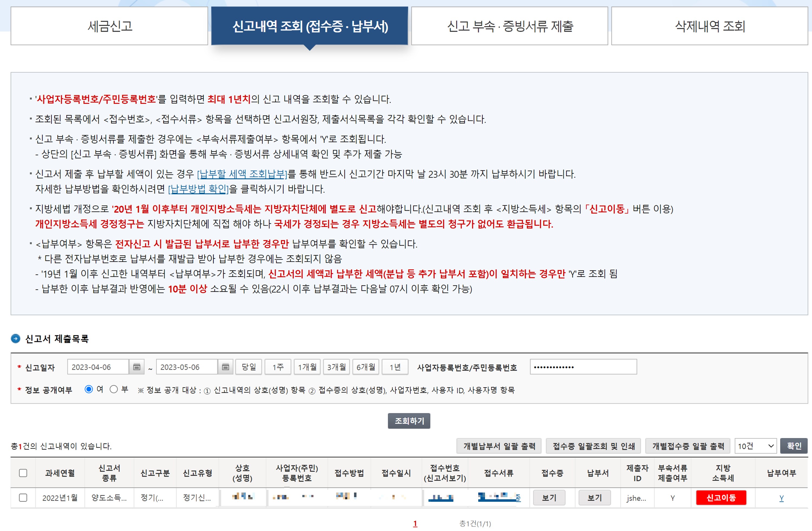Click 보기 button under 접수증 column
The height and width of the screenshot is (531, 812).
coord(549,497)
